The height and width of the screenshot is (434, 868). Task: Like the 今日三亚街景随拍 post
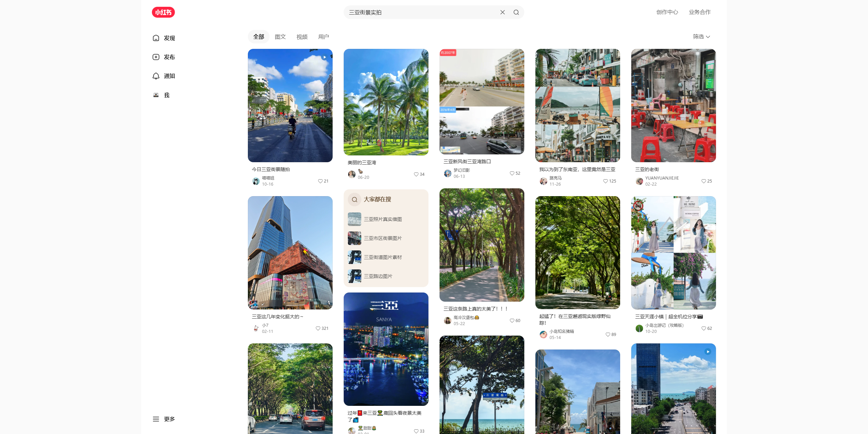click(320, 181)
